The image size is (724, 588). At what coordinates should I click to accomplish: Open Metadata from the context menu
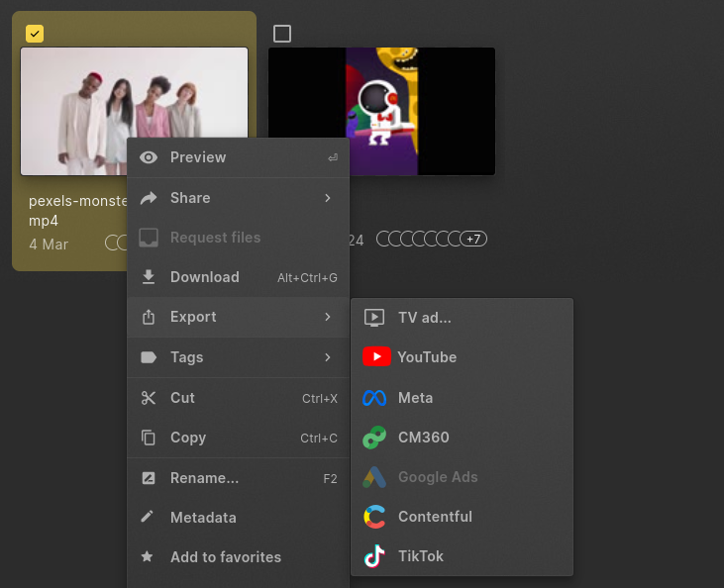click(x=238, y=518)
